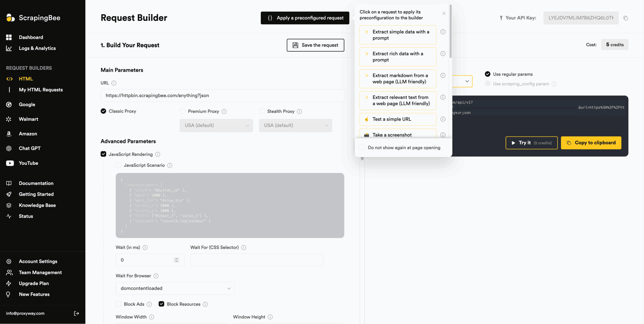This screenshot has width=644, height=324.
Task: Click the info icon next to the URL label
Action: point(114,83)
